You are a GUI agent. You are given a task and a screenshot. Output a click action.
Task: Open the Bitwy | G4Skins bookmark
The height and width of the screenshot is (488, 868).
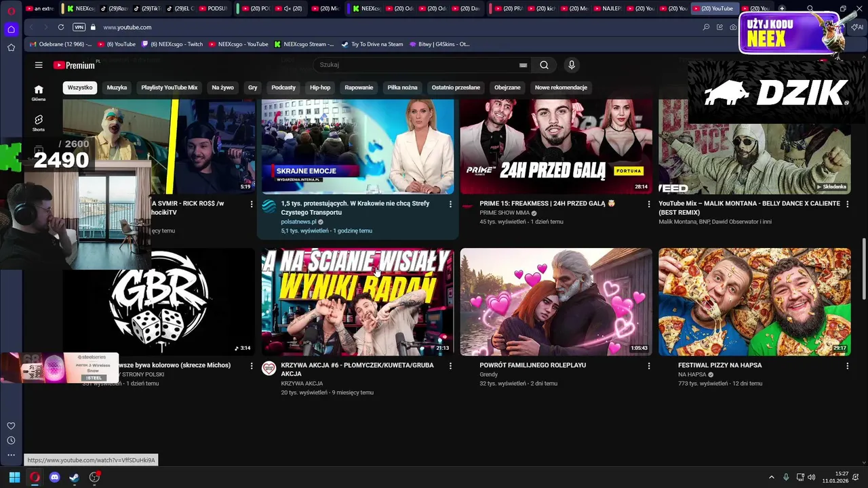click(x=439, y=44)
